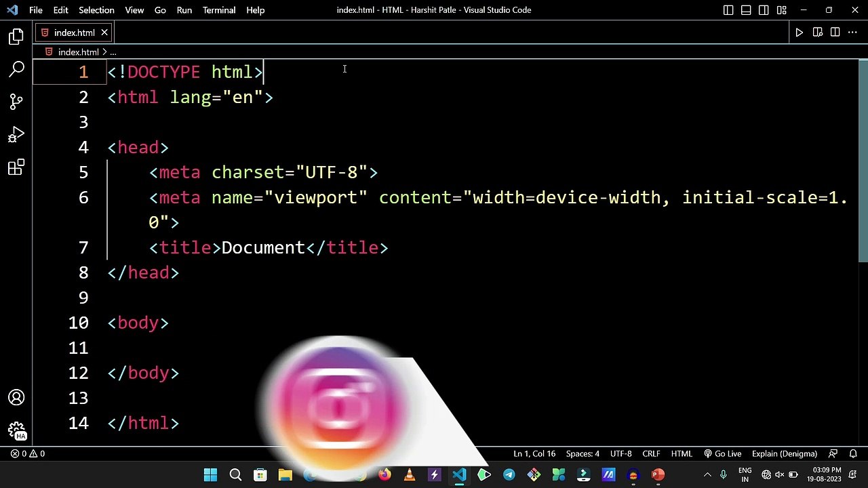The image size is (868, 488).
Task: Change line ending via CRLF
Action: pos(651,453)
